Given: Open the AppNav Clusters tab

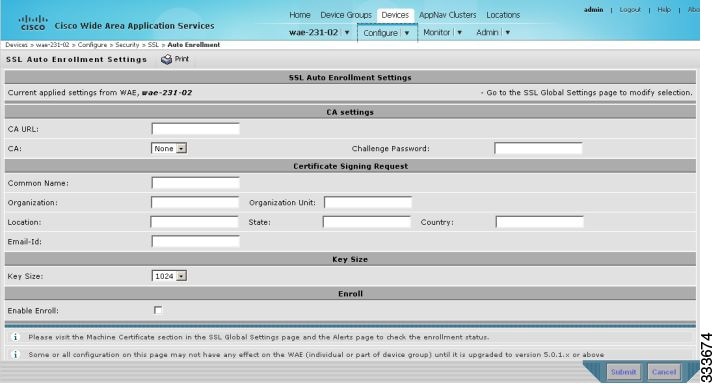Looking at the screenshot, I should pyautogui.click(x=448, y=15).
